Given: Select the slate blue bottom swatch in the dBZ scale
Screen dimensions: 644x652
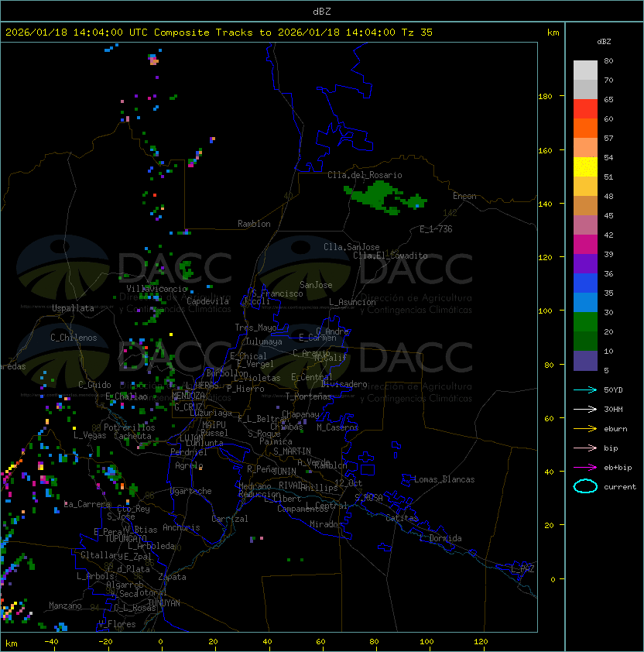Looking at the screenshot, I should pos(585,361).
